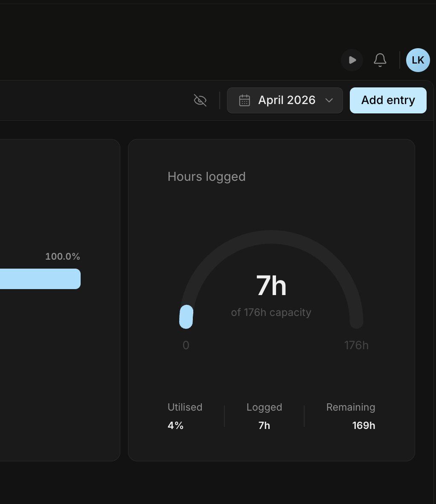This screenshot has height=504, width=436.
Task: Select the 'of 176h capacity' text
Action: click(271, 313)
